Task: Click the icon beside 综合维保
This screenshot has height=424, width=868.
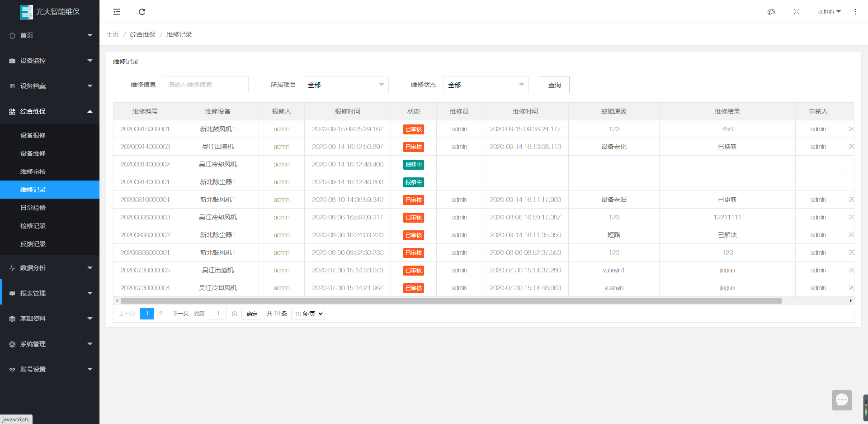Action: tap(12, 111)
